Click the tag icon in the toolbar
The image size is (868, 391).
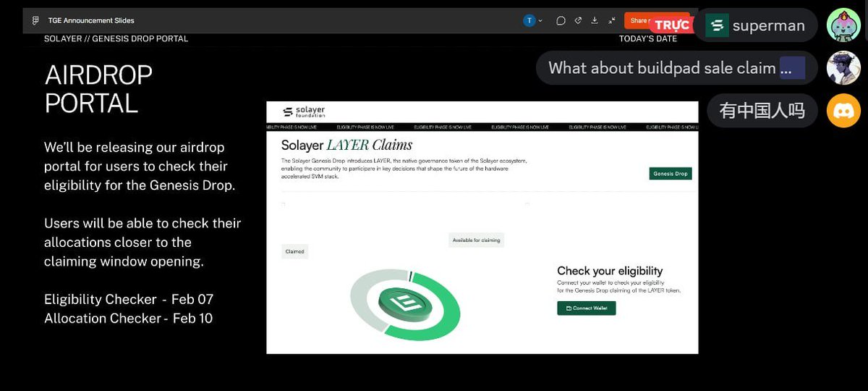point(578,20)
